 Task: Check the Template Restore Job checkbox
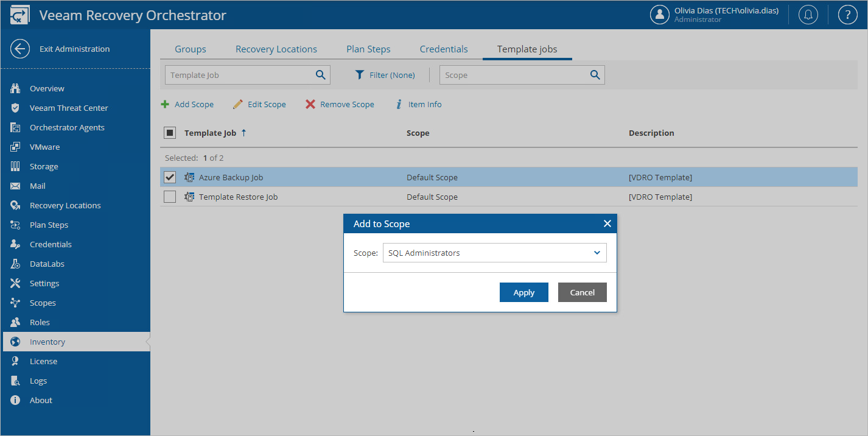coord(170,197)
